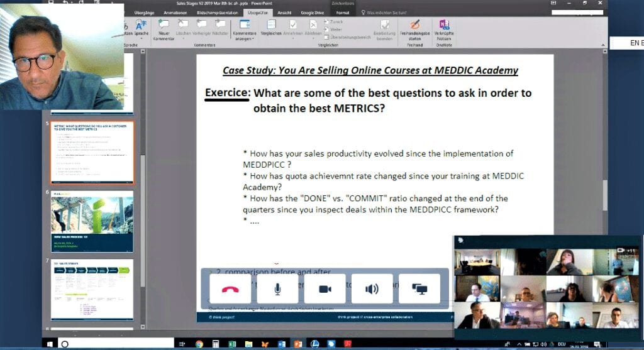644x350 pixels.
Task: Open the Google Drive tab
Action: pos(312,13)
